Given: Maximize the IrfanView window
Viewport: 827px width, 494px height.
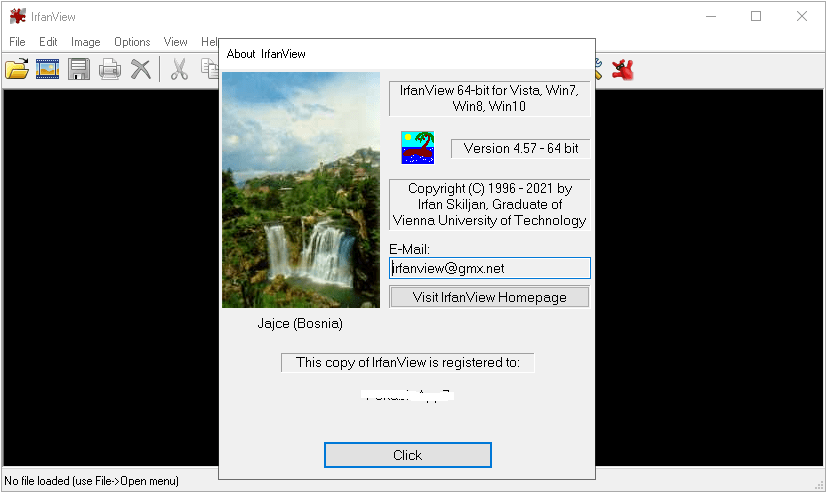Looking at the screenshot, I should pos(756,16).
